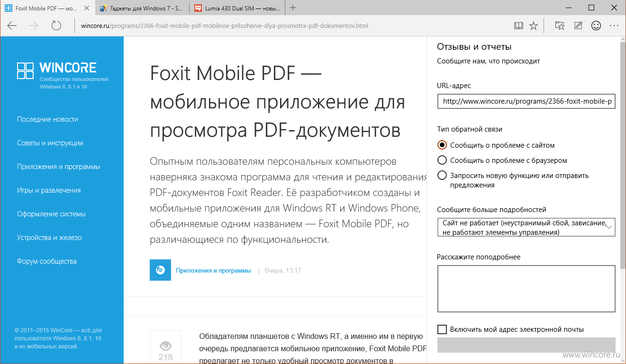Image resolution: width=626 pixels, height=364 pixels.
Task: Open Приложения и программы sidebar section
Action: click(x=58, y=167)
